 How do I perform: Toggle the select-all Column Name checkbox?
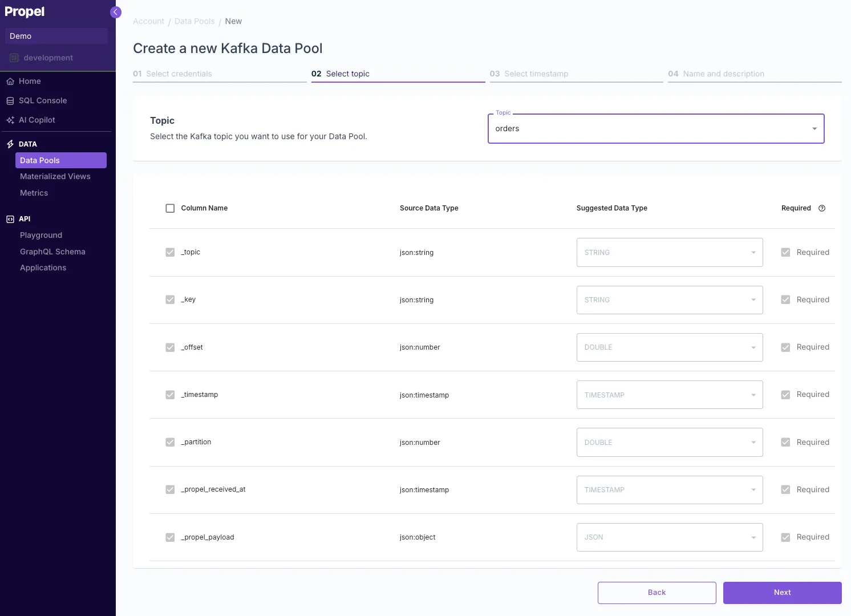tap(170, 208)
